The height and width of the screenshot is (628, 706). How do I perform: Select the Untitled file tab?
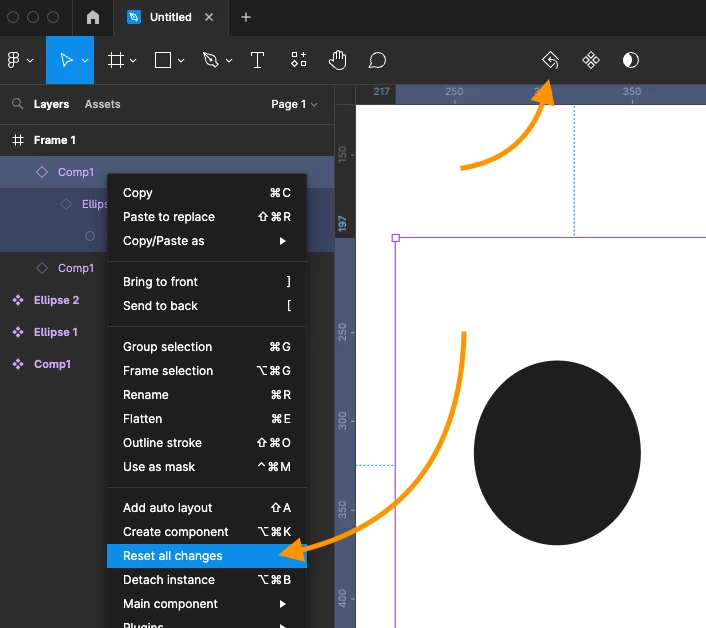click(171, 17)
